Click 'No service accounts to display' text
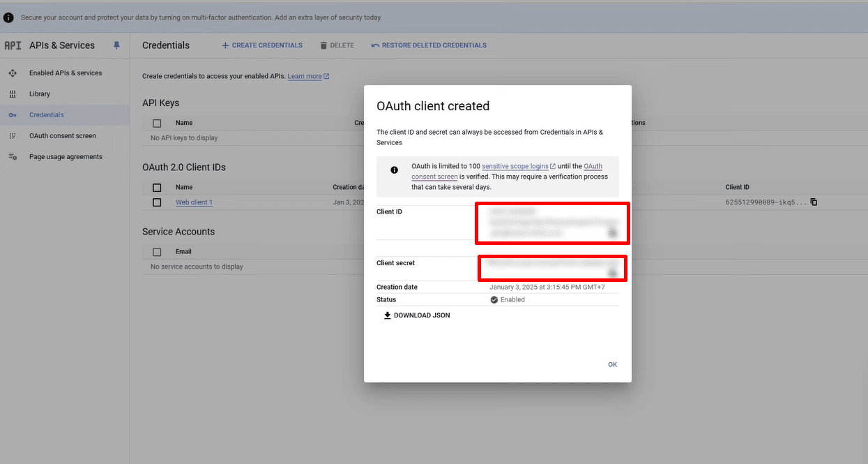The height and width of the screenshot is (464, 868). [x=197, y=267]
